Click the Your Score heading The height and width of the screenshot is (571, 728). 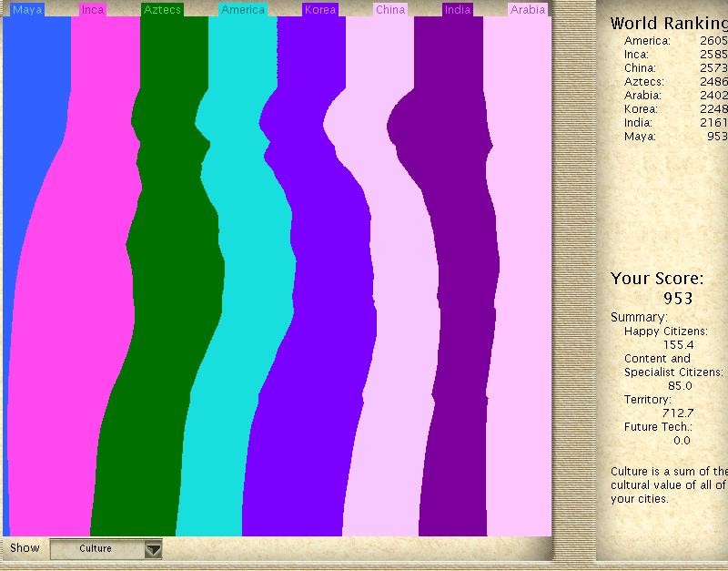[x=656, y=279]
